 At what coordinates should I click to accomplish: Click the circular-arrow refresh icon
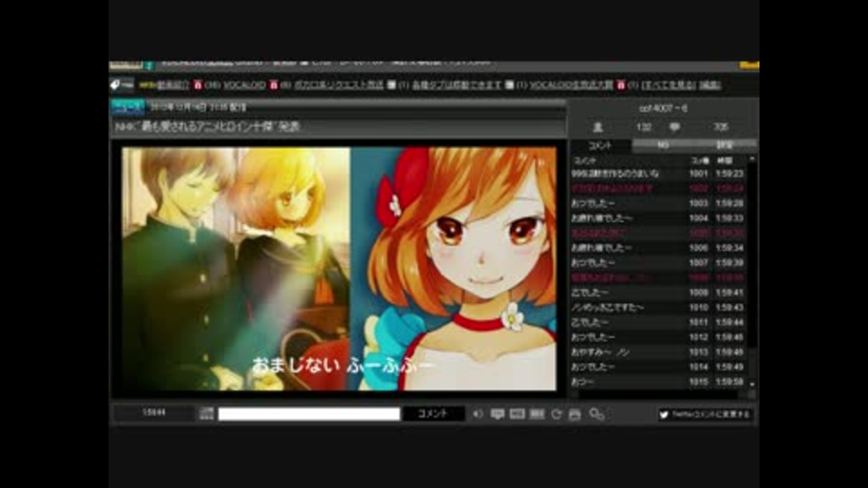pyautogui.click(x=556, y=414)
